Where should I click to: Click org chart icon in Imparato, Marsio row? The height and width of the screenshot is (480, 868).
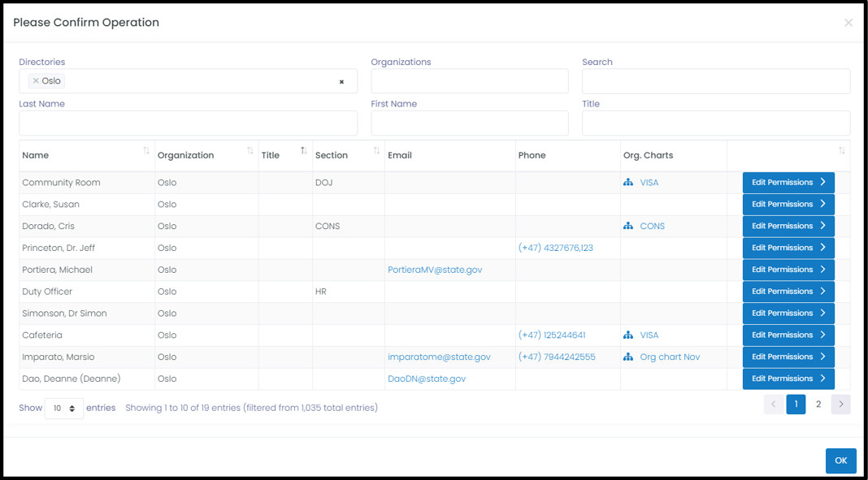[x=627, y=357]
